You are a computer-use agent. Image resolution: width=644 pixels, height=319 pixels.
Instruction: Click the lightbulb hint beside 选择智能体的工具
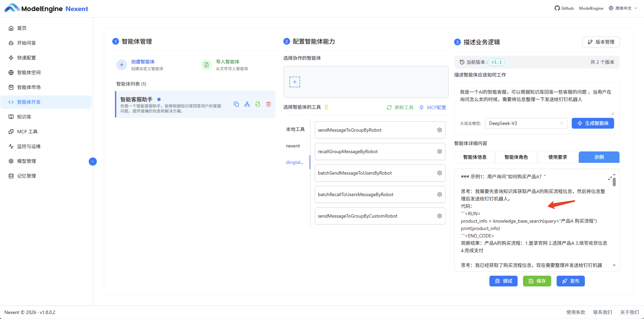coord(327,107)
